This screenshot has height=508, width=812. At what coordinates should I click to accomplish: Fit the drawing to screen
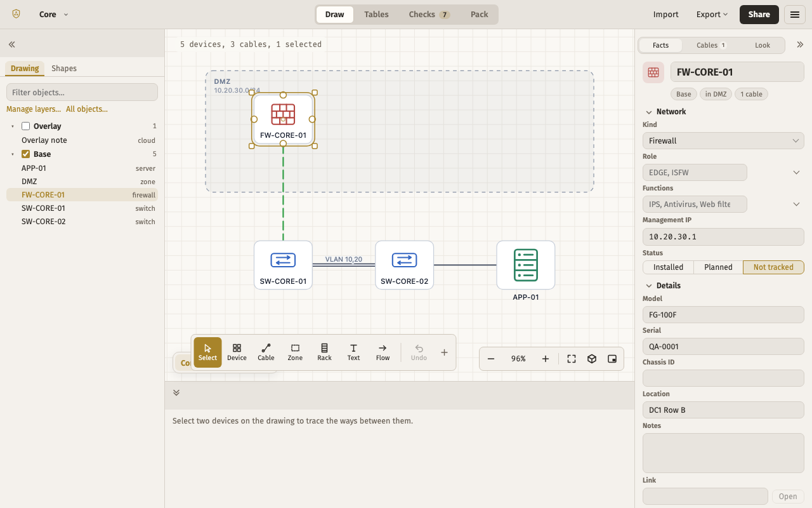click(x=572, y=359)
